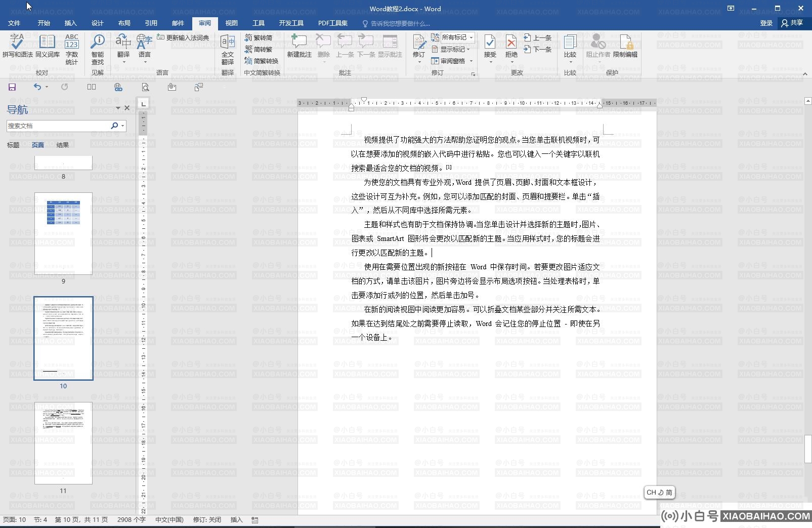The image size is (812, 528).
Task: Switch to the 文件 tab
Action: (x=14, y=23)
